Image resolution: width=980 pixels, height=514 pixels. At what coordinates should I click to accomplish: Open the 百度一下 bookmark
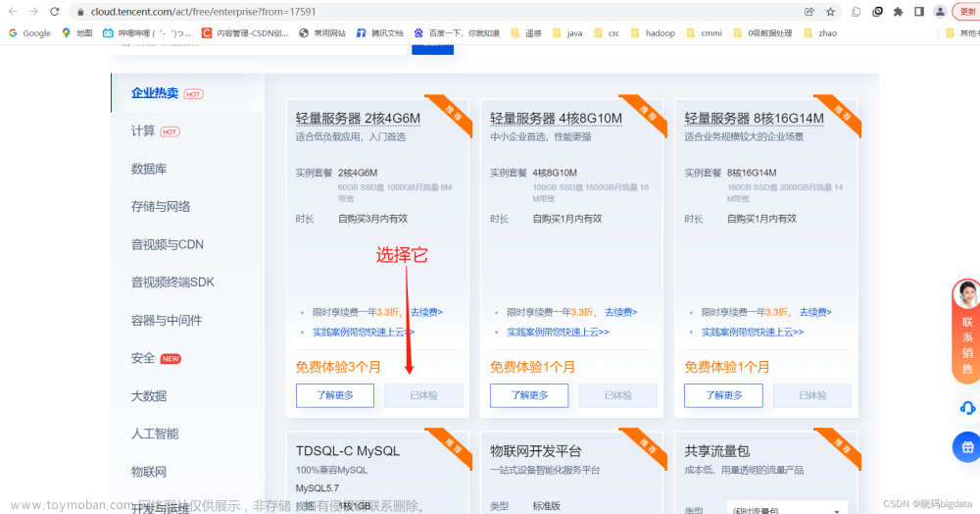pyautogui.click(x=457, y=33)
